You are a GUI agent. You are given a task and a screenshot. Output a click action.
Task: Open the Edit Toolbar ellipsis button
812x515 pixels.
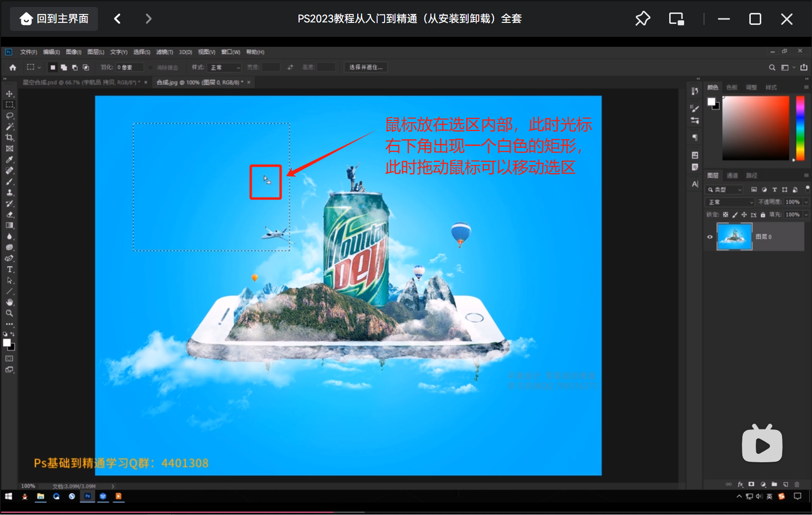click(9, 324)
